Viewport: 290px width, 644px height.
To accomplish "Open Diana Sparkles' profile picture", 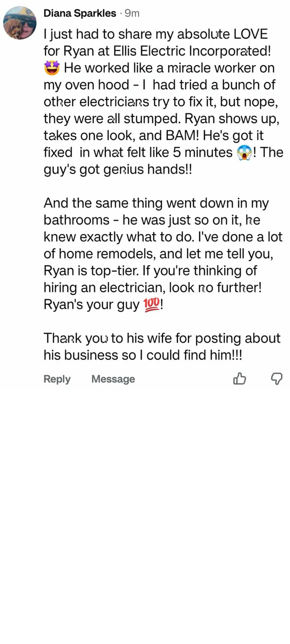I will [x=19, y=22].
